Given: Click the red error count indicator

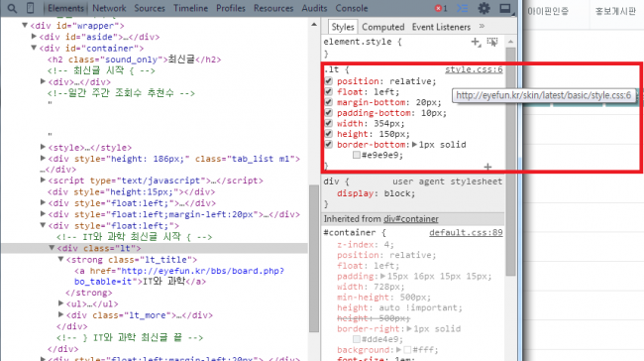Looking at the screenshot, I should tap(441, 8).
